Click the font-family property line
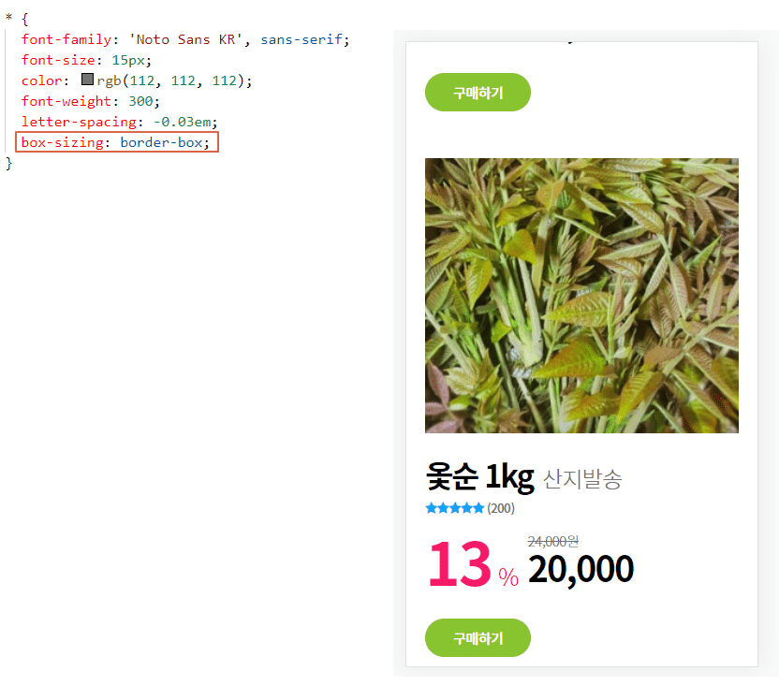 pyautogui.click(x=185, y=39)
